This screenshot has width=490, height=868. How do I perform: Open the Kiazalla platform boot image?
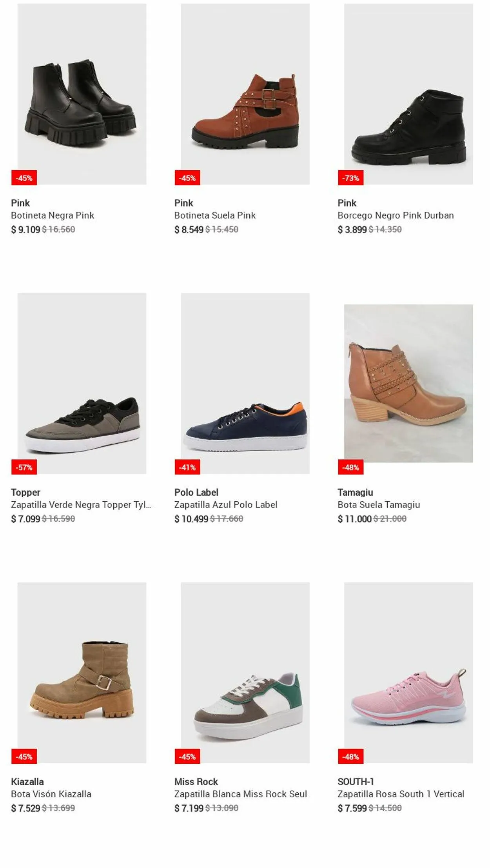coord(82,672)
